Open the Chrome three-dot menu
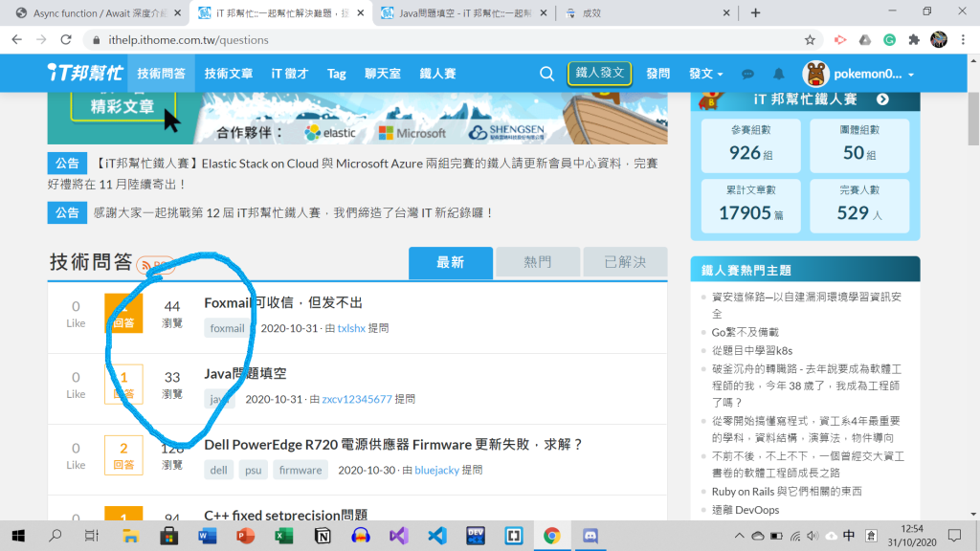The width and height of the screenshot is (980, 551). (963, 40)
